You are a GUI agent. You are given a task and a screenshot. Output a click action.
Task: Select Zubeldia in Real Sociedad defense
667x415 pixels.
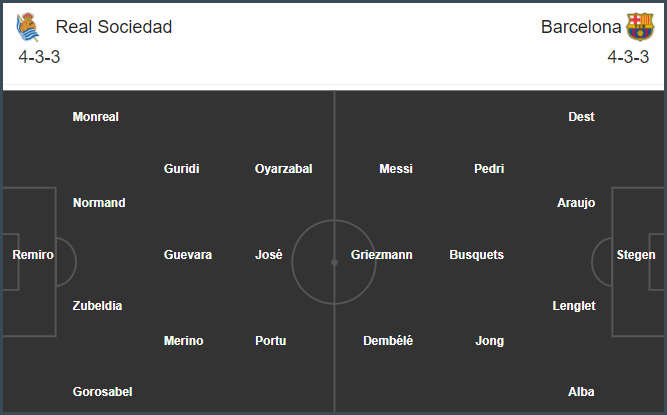coord(97,306)
